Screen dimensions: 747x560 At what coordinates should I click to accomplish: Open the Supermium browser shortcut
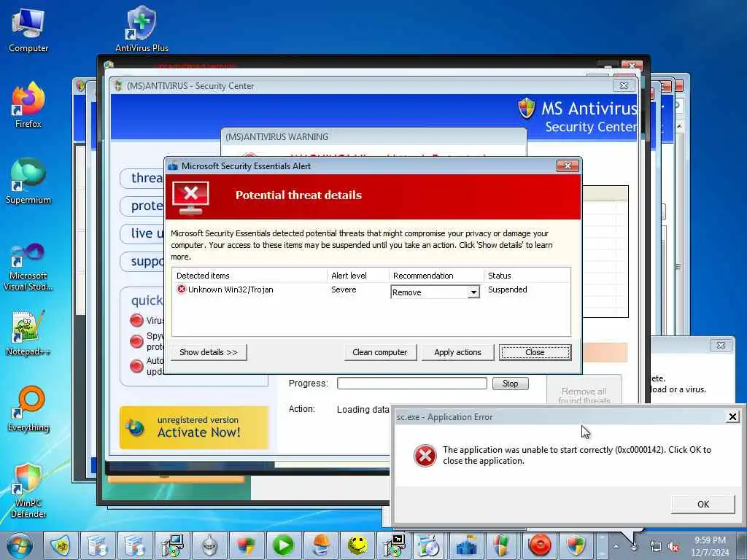pos(28,182)
